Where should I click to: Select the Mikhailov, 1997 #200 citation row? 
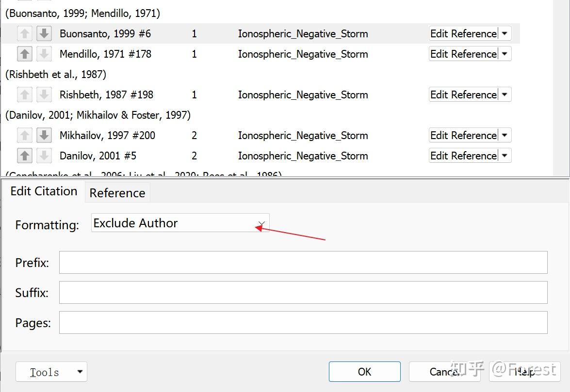107,135
